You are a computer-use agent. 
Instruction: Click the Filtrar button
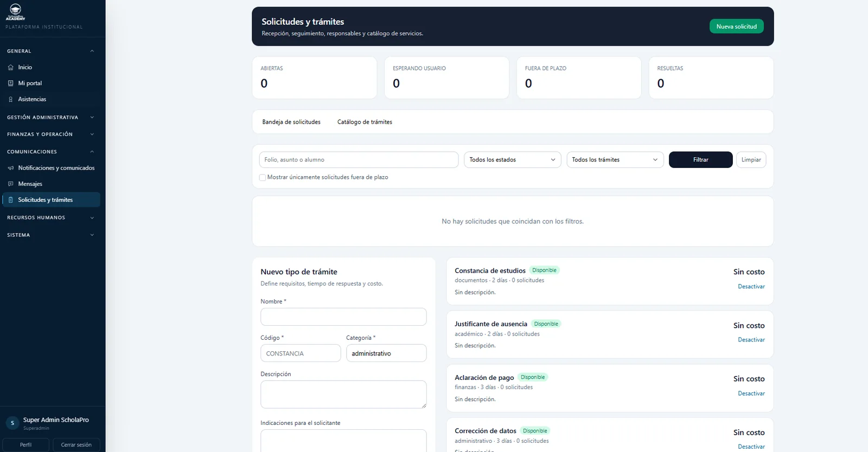tap(700, 160)
